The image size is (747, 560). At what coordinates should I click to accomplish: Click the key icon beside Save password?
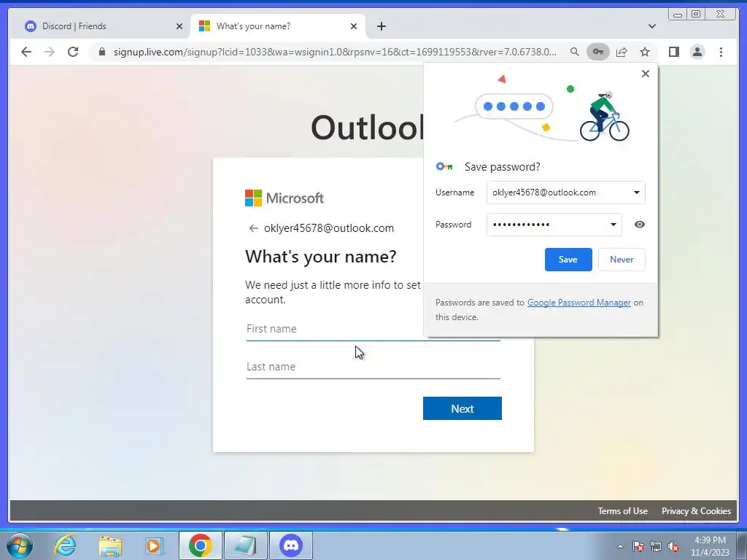coord(444,167)
